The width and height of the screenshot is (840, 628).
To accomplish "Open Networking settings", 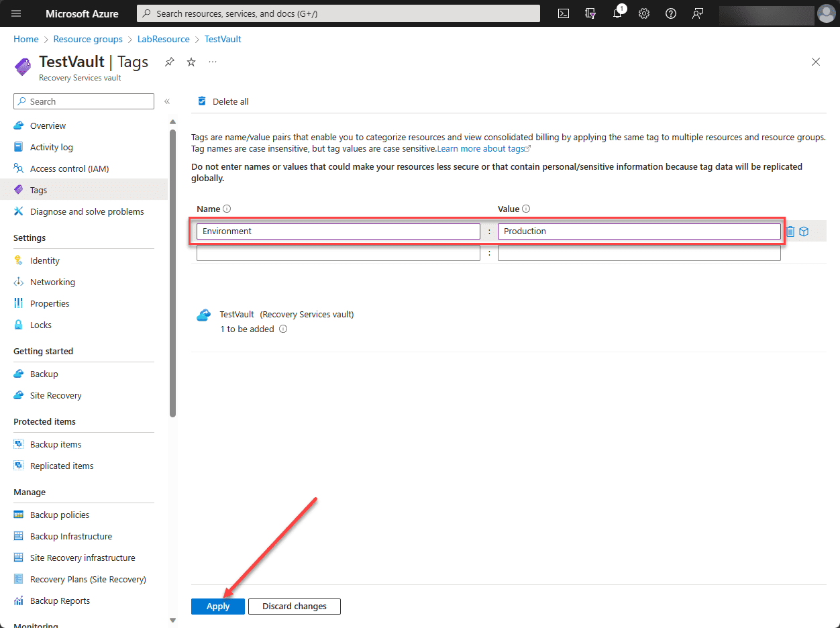I will click(x=52, y=282).
